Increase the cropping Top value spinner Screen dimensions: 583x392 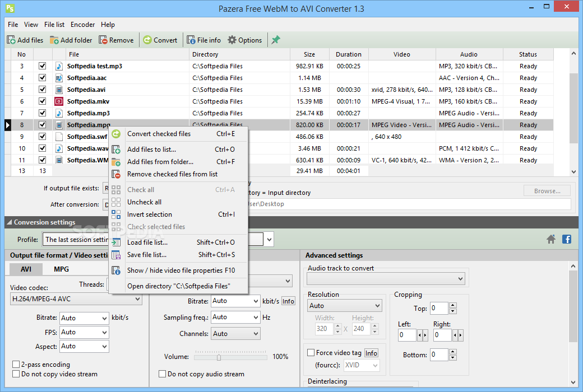[452, 305]
